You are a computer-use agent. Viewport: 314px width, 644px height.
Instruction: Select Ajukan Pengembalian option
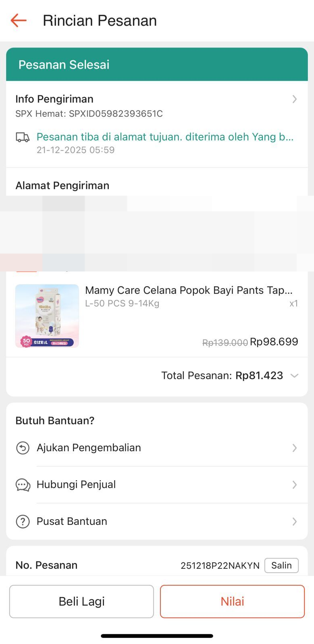pyautogui.click(x=89, y=448)
